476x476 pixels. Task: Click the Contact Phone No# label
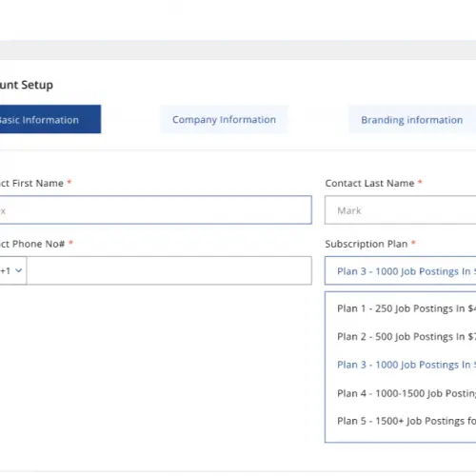coord(32,244)
